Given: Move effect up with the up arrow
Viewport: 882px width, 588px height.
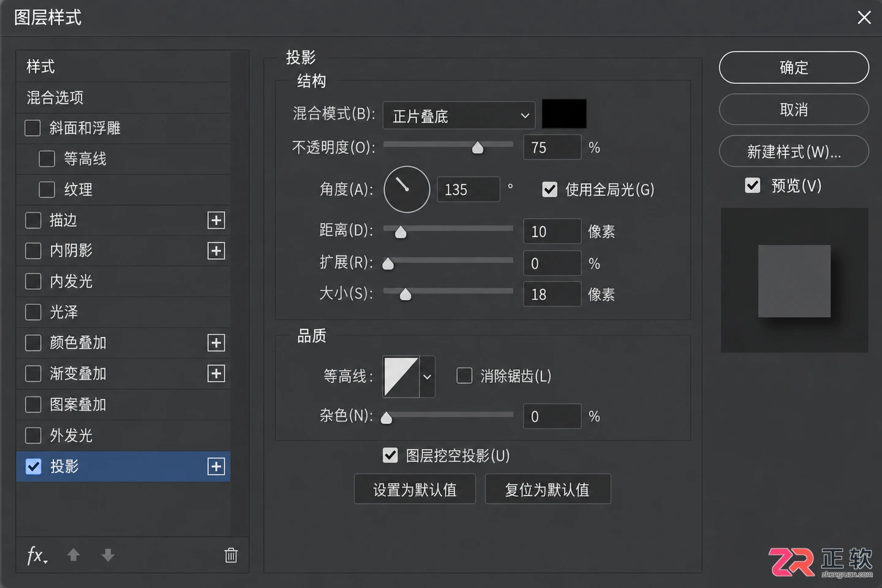Looking at the screenshot, I should point(73,555).
